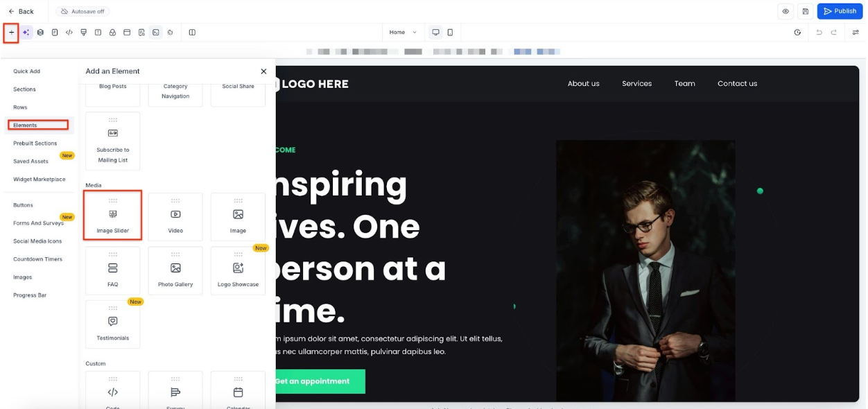
Task: Choose the Image Slider element
Action: point(113,216)
